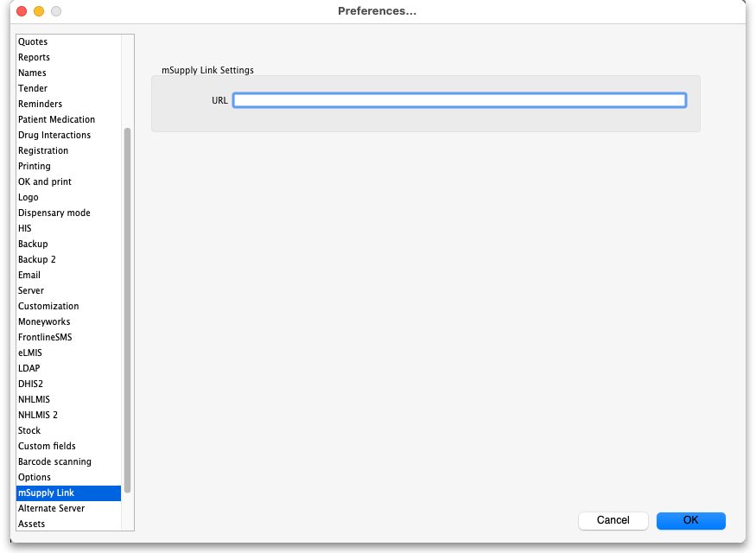Select FrontlineSMS in the sidebar list
Viewport: 756px width, 553px height.
(45, 337)
